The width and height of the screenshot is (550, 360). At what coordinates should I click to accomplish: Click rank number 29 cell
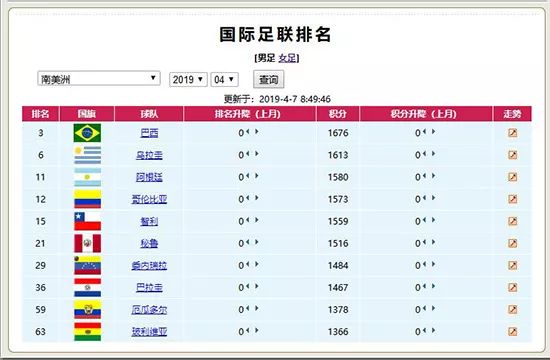pos(41,266)
